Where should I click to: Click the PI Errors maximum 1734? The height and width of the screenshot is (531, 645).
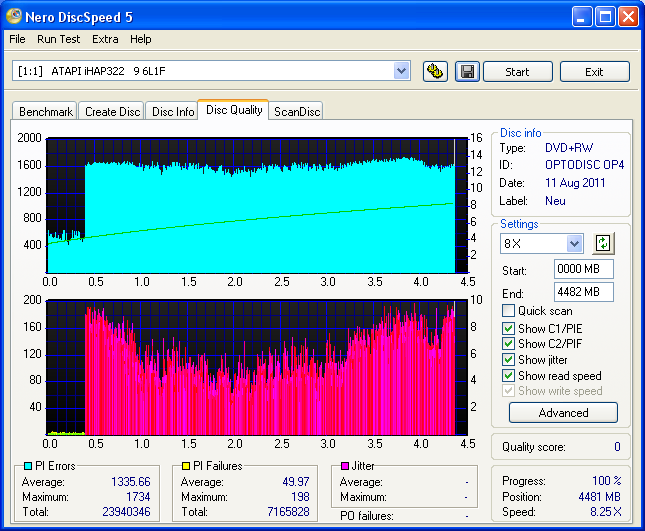pos(138,497)
